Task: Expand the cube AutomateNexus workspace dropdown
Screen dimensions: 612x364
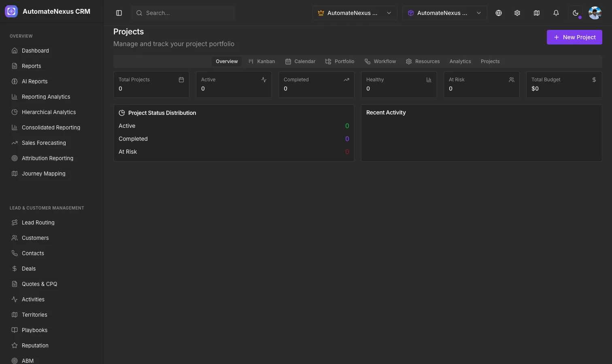Action: 444,13
